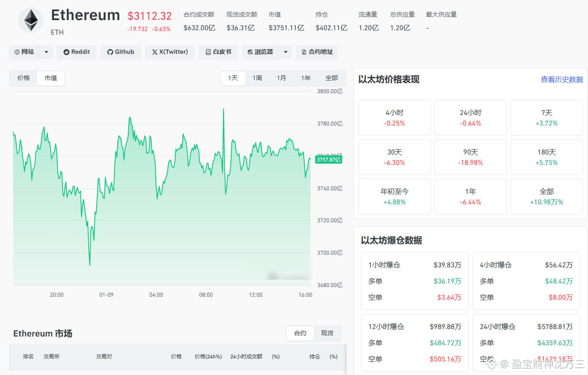Sort the table by 价格(24h%) column
The image size is (588, 375).
click(208, 357)
